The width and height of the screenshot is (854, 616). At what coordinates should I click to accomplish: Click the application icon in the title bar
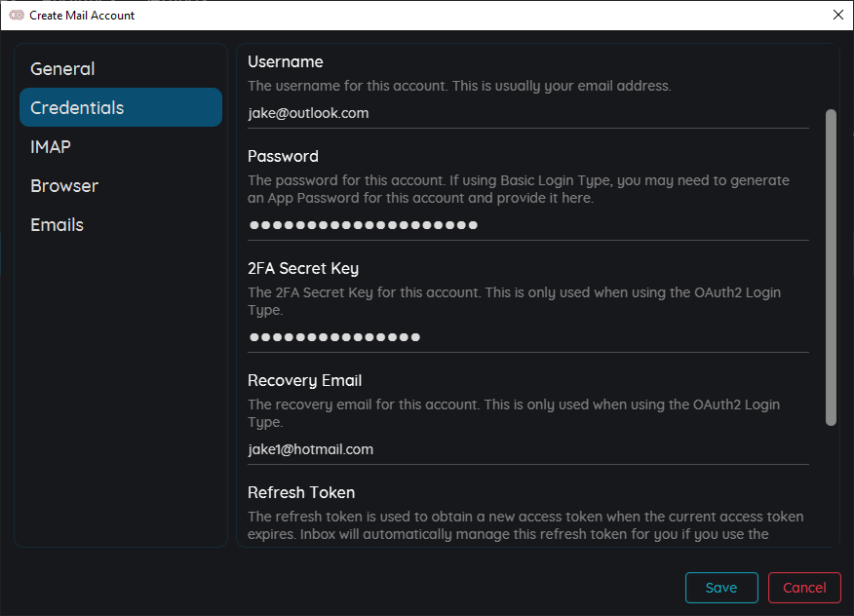point(16,15)
